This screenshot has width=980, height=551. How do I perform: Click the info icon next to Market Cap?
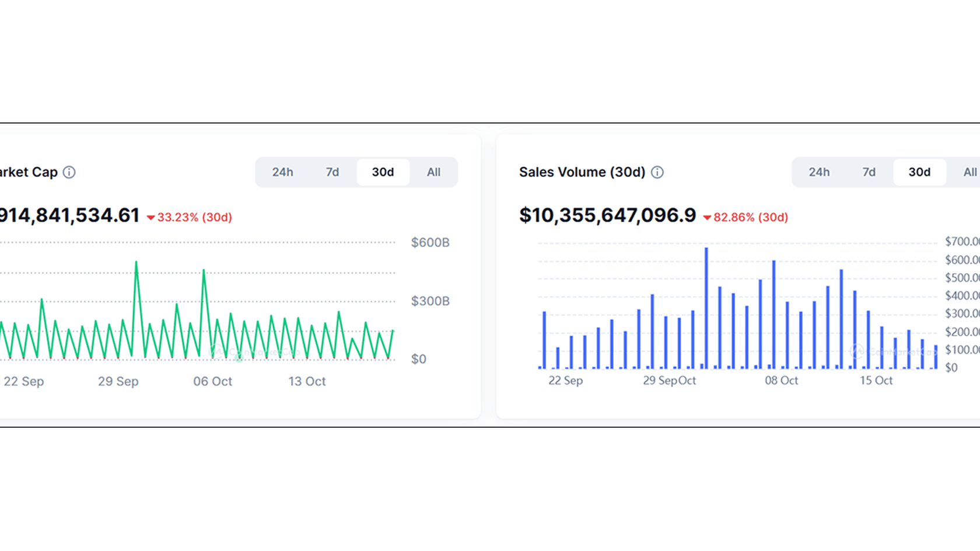[x=69, y=172]
